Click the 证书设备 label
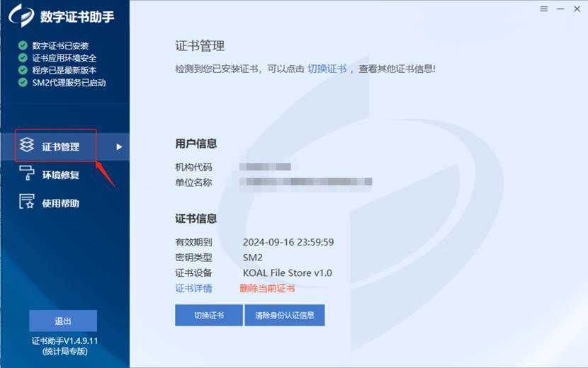The image size is (588, 368). tap(193, 272)
